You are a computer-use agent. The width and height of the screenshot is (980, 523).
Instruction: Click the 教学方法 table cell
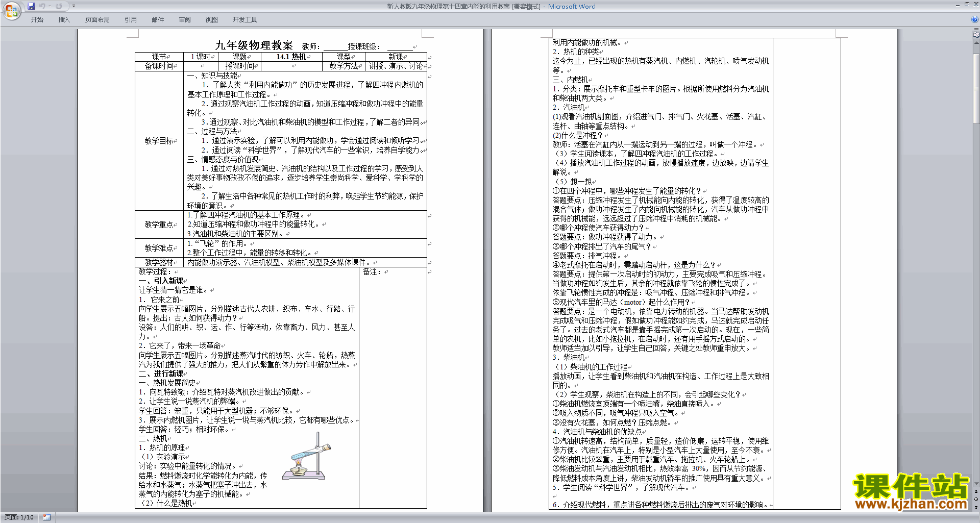point(344,66)
